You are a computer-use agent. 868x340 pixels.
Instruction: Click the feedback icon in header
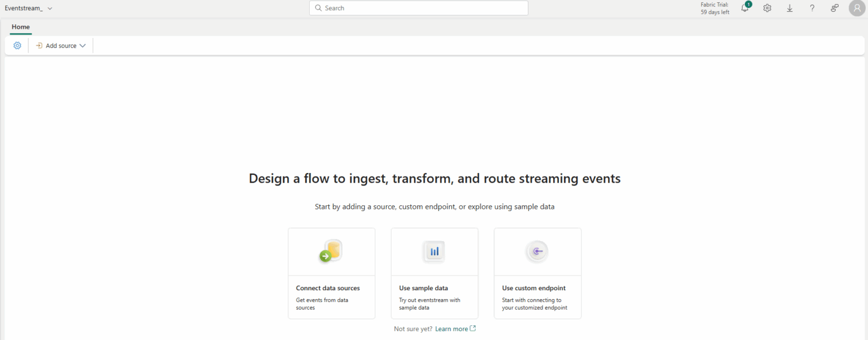[x=835, y=8]
